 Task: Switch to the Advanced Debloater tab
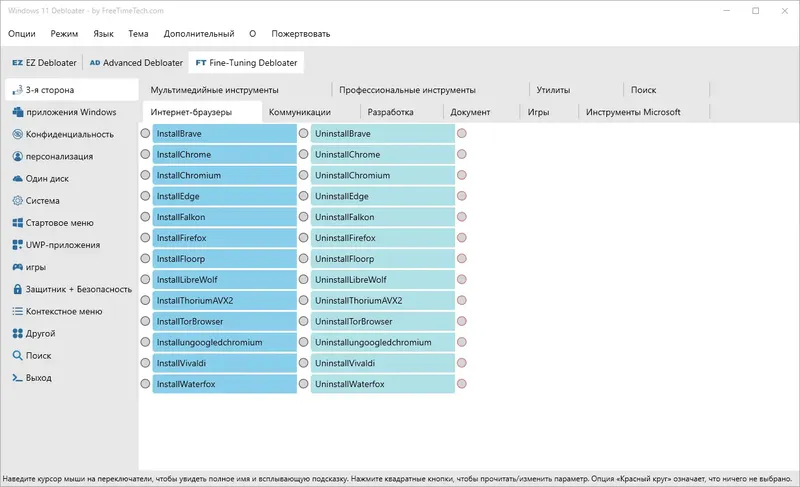tap(136, 63)
